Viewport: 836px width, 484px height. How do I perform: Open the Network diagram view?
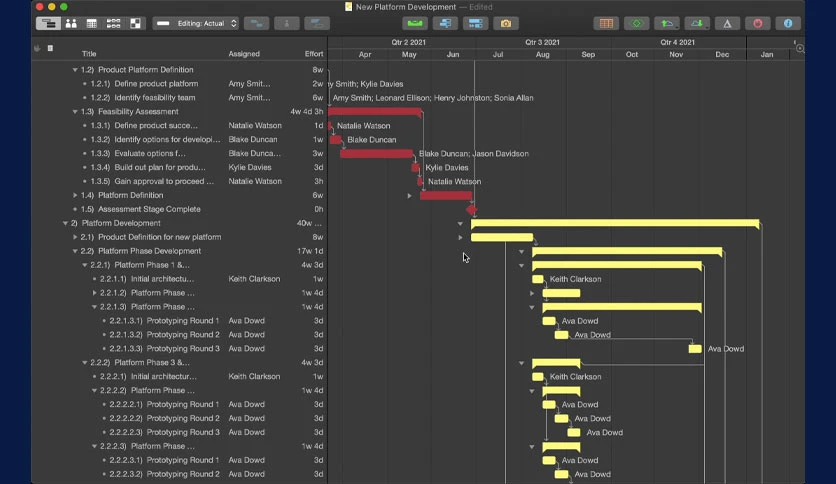[113, 23]
